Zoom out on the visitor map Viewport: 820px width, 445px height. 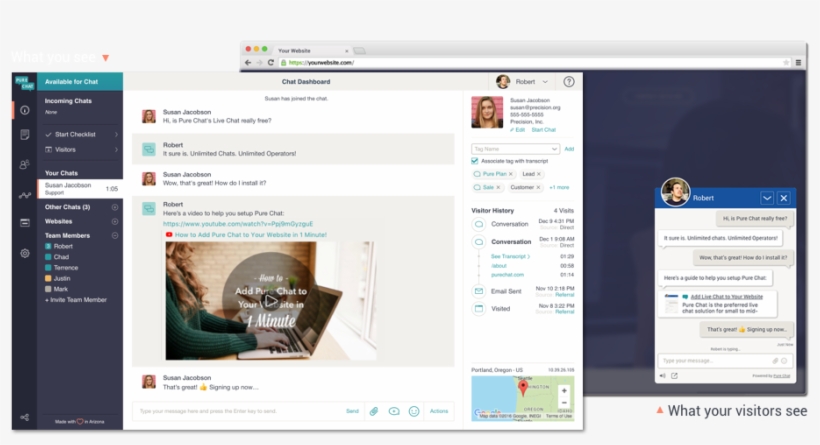[564, 403]
